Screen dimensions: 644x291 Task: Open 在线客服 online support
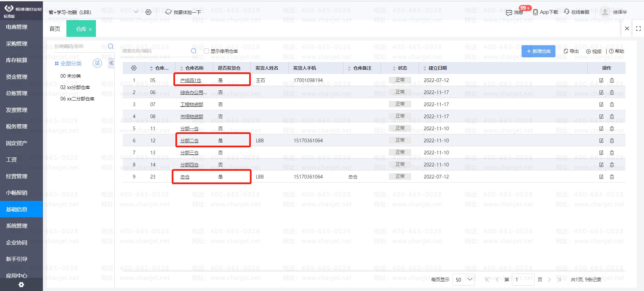(577, 12)
